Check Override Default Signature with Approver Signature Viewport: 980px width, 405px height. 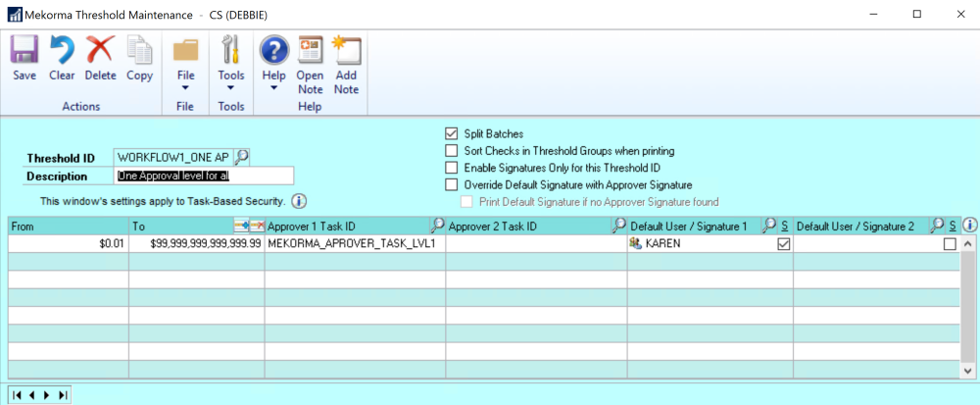tap(451, 184)
